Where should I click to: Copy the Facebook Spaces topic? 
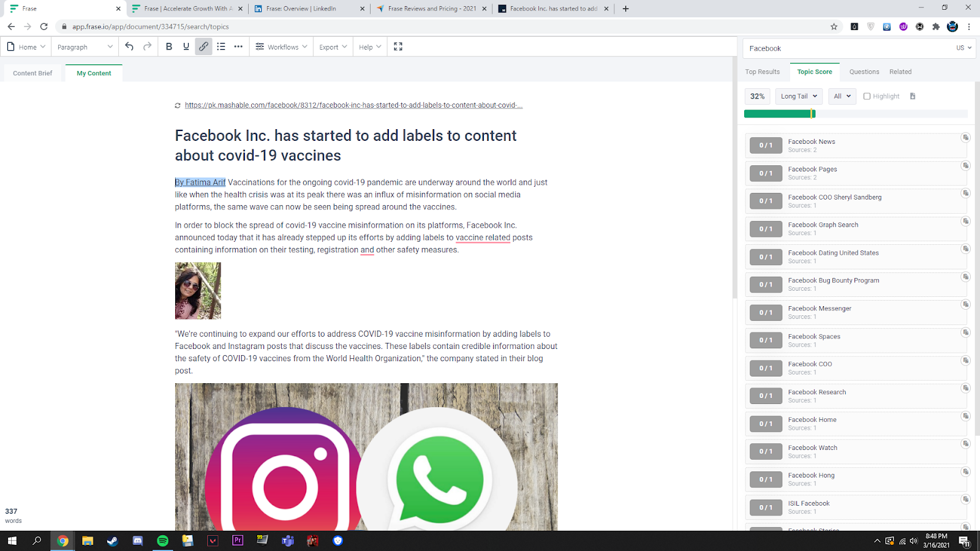[965, 332]
